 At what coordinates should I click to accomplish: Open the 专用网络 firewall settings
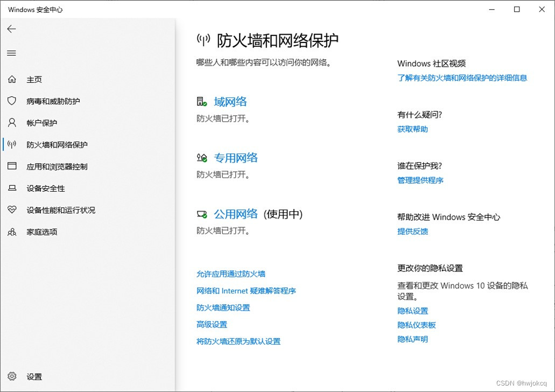tap(236, 158)
